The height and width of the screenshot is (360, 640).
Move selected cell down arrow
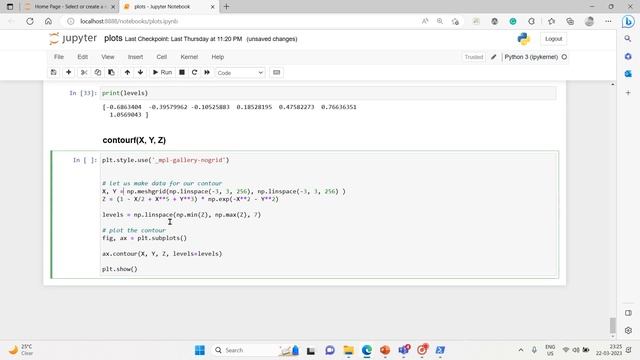pos(140,72)
